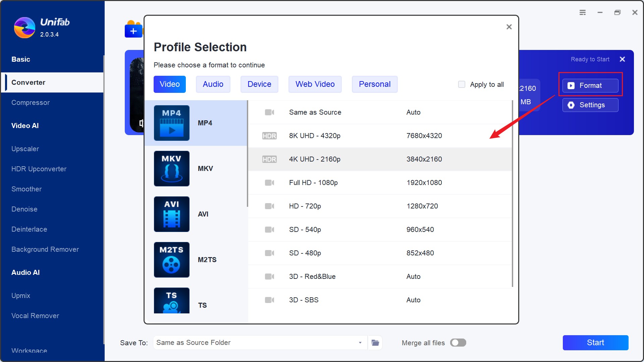Image resolution: width=644 pixels, height=362 pixels.
Task: Click Start to begin conversion
Action: (x=595, y=342)
